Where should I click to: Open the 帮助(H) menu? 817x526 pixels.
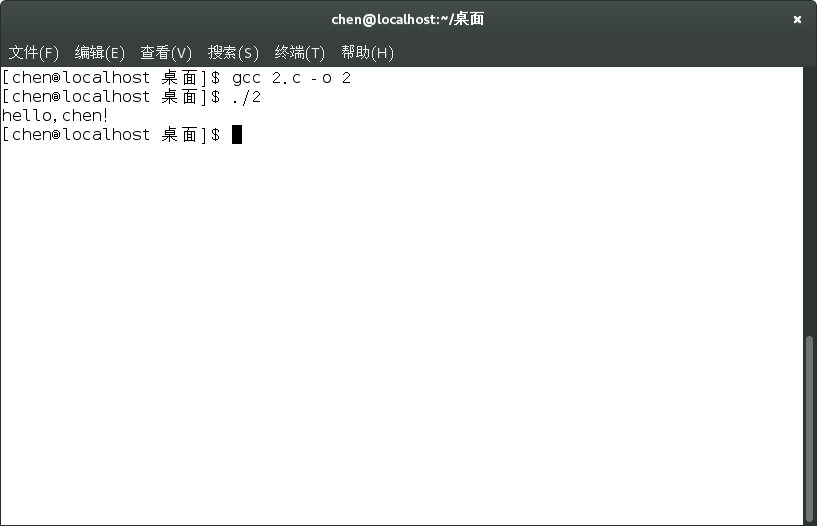[367, 53]
